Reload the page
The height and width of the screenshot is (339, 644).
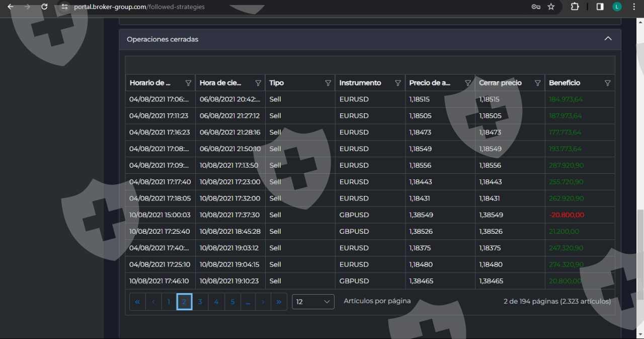pos(44,7)
